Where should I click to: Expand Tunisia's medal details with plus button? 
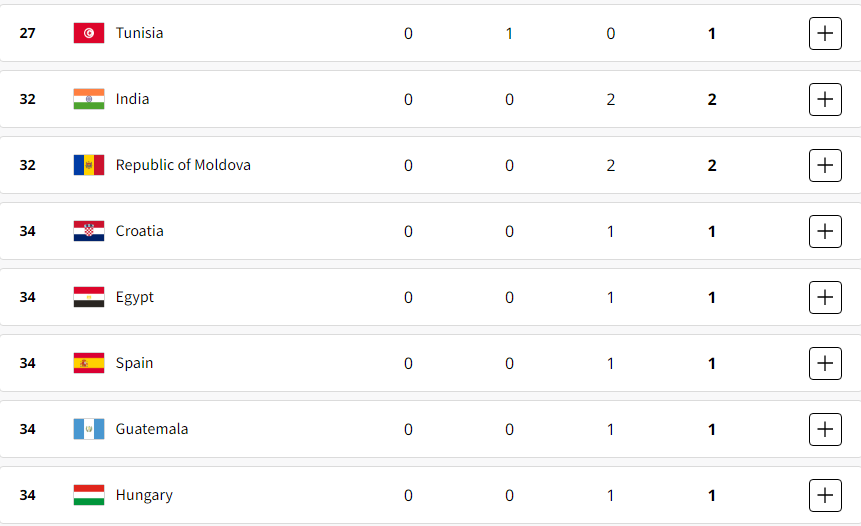pos(825,33)
